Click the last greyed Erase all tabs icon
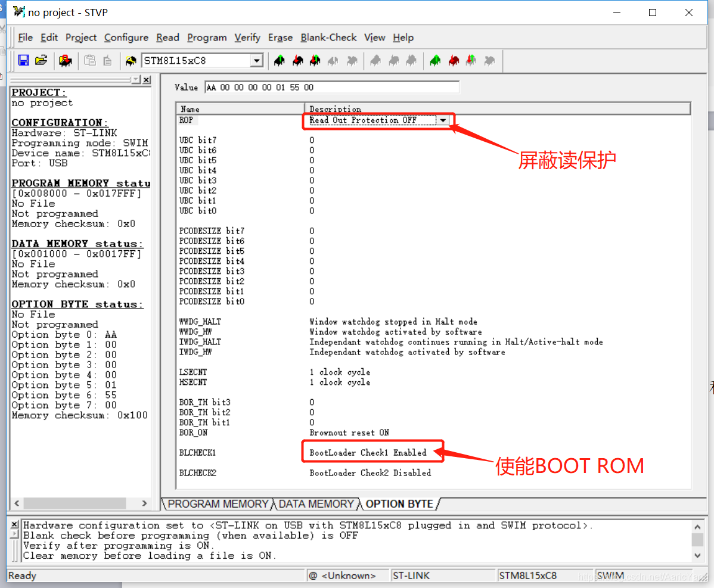The height and width of the screenshot is (588, 714). pos(489,61)
